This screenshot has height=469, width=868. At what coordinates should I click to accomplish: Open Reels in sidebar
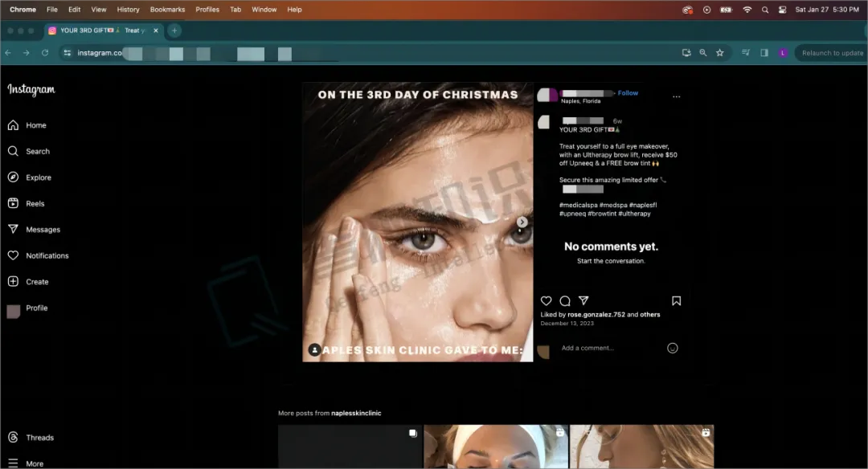[x=26, y=203]
